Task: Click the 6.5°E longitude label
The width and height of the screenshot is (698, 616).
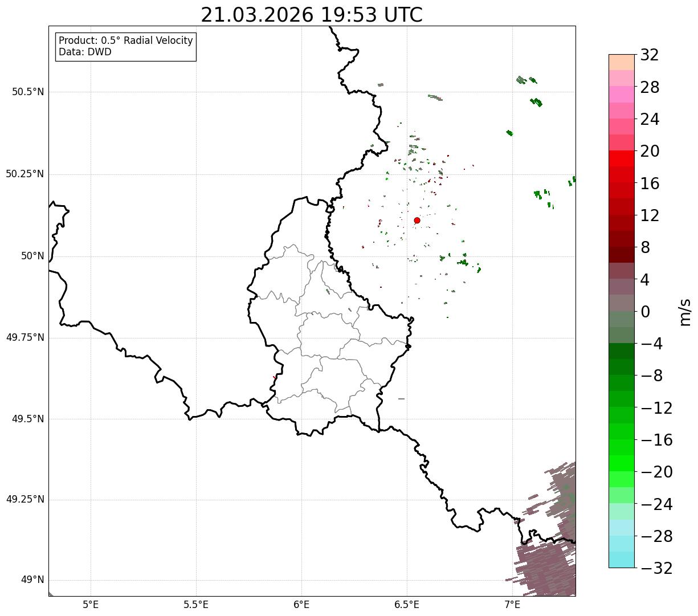Action: 407,604
